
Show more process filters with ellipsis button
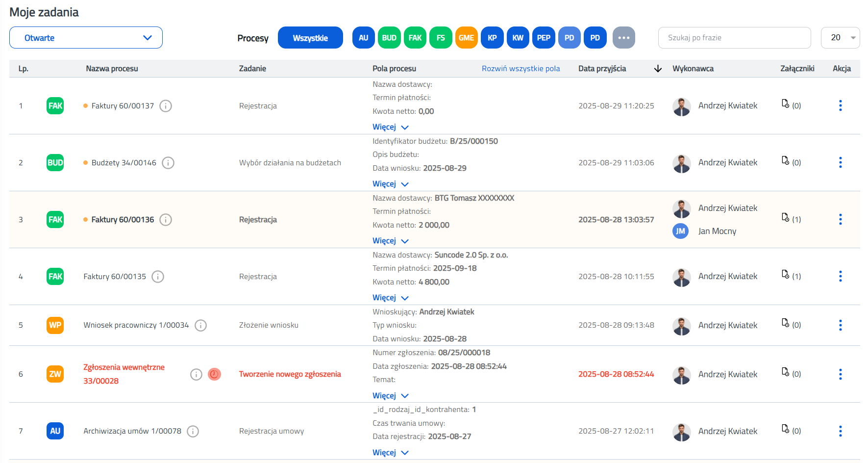tap(623, 38)
